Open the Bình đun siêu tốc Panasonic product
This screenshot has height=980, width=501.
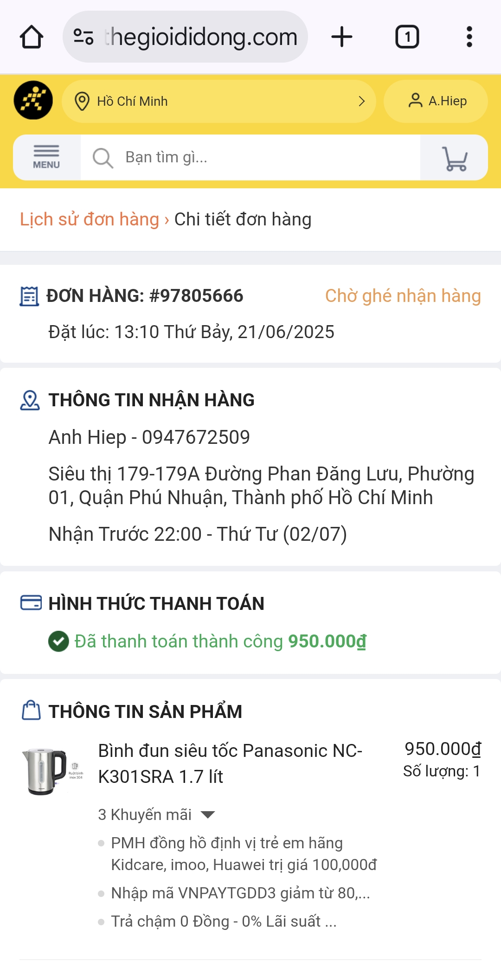(x=230, y=763)
